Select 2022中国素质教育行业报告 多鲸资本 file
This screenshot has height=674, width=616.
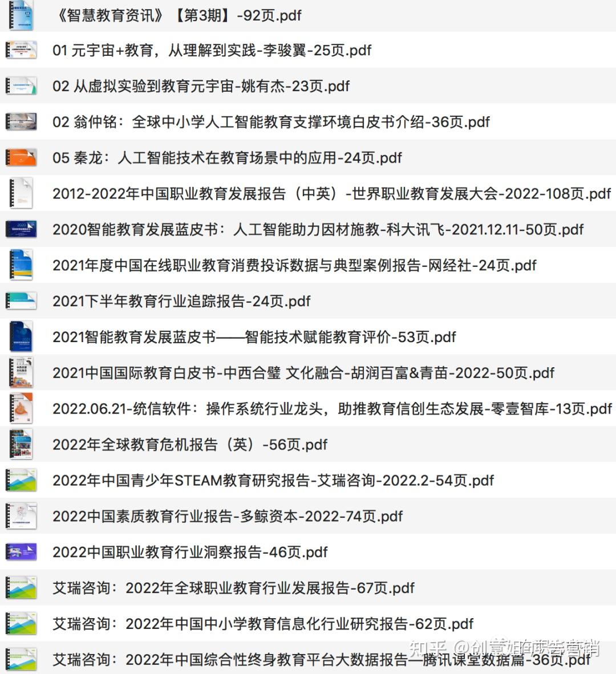[x=228, y=516]
